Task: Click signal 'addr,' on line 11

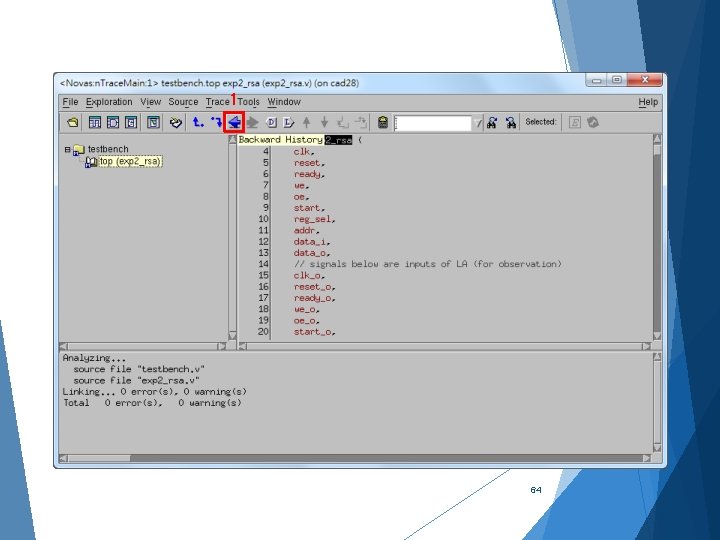Action: pos(306,231)
